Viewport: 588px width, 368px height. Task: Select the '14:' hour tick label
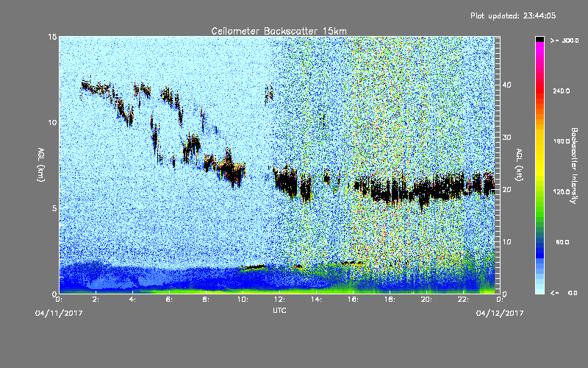coord(316,300)
